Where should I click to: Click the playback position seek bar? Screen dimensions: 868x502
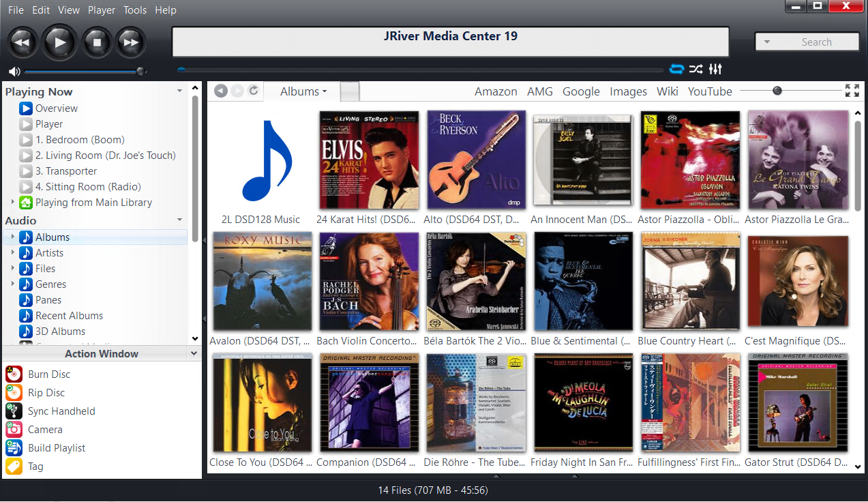(420, 70)
